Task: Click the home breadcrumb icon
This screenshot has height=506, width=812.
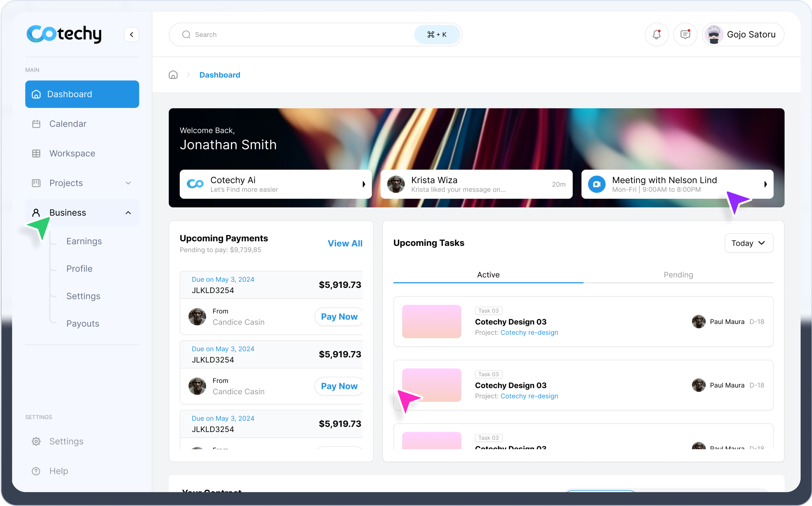Action: pos(173,75)
